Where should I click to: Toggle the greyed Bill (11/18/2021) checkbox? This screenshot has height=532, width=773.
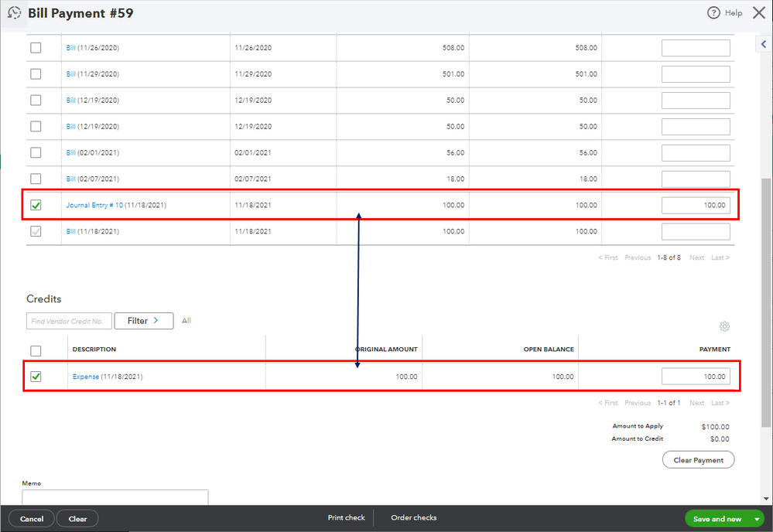click(x=36, y=231)
